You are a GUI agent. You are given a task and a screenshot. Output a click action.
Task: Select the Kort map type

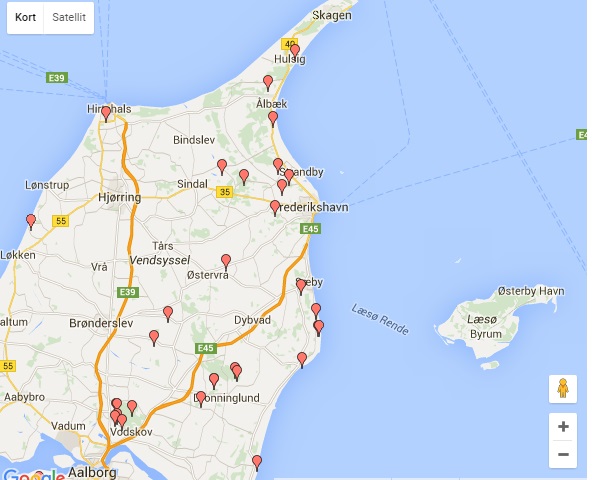click(25, 17)
